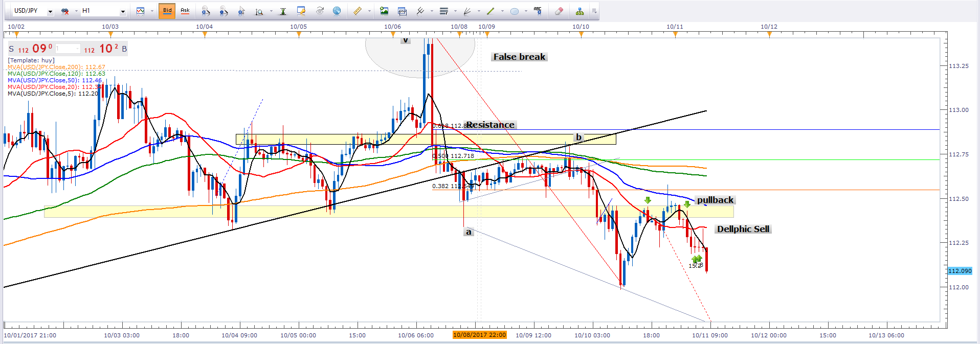Click the add picture icon
This screenshot has height=344, width=980.
[x=384, y=11]
